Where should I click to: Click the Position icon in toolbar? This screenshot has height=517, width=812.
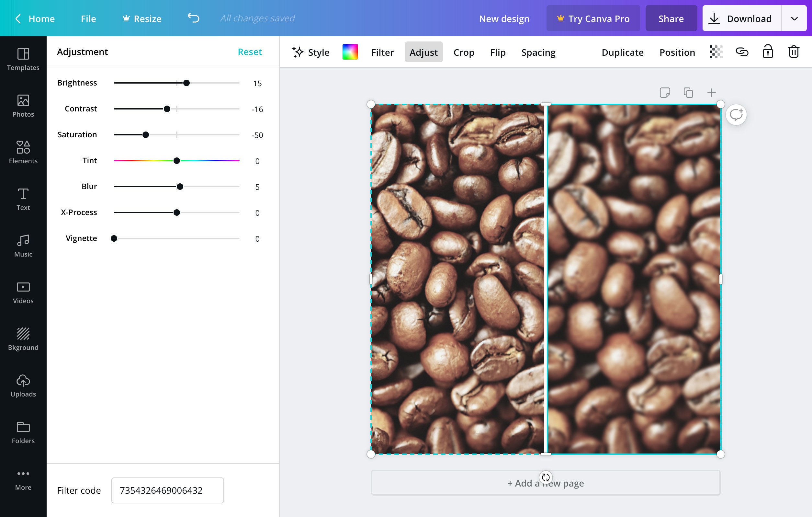[677, 52]
